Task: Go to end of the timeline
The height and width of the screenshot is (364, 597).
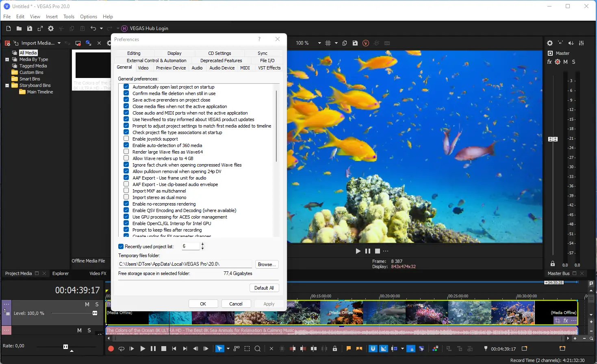Action: point(185,349)
